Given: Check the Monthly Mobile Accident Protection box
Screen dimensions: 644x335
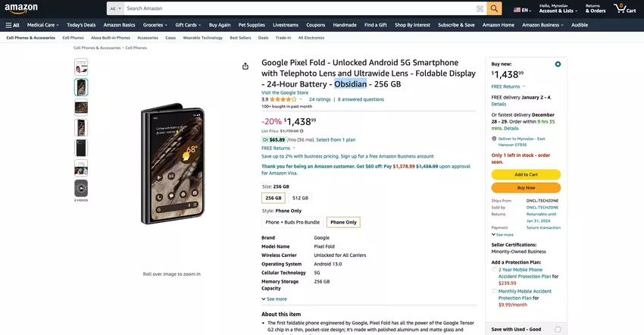Looking at the screenshot, I should pos(495,290).
